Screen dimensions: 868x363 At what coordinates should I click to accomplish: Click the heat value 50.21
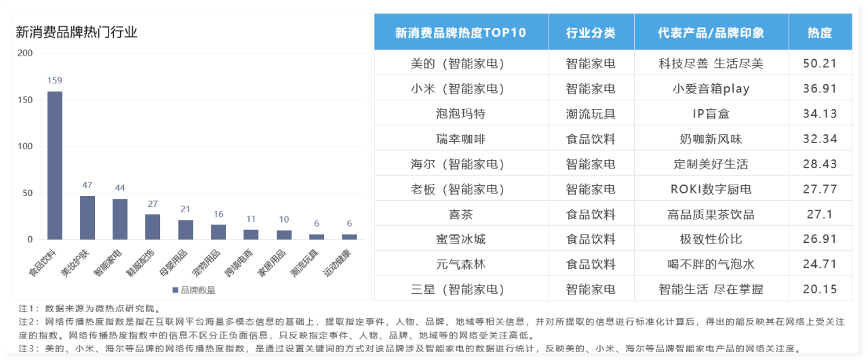[820, 63]
